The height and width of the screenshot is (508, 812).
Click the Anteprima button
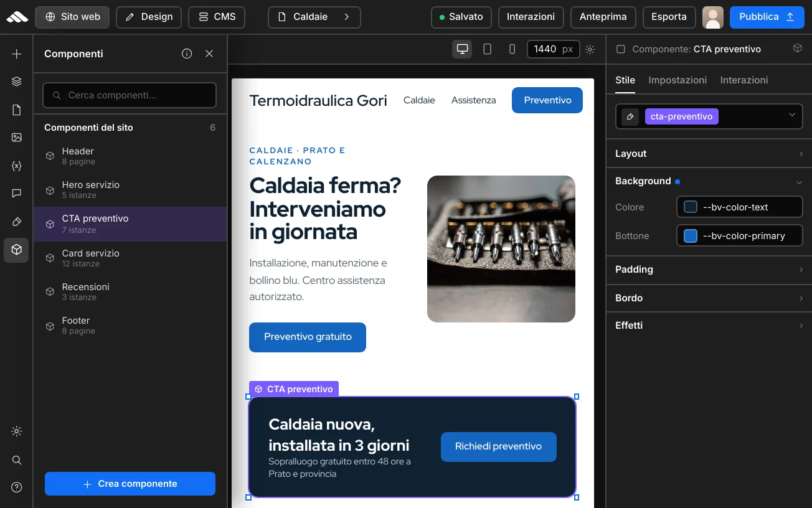tap(603, 17)
